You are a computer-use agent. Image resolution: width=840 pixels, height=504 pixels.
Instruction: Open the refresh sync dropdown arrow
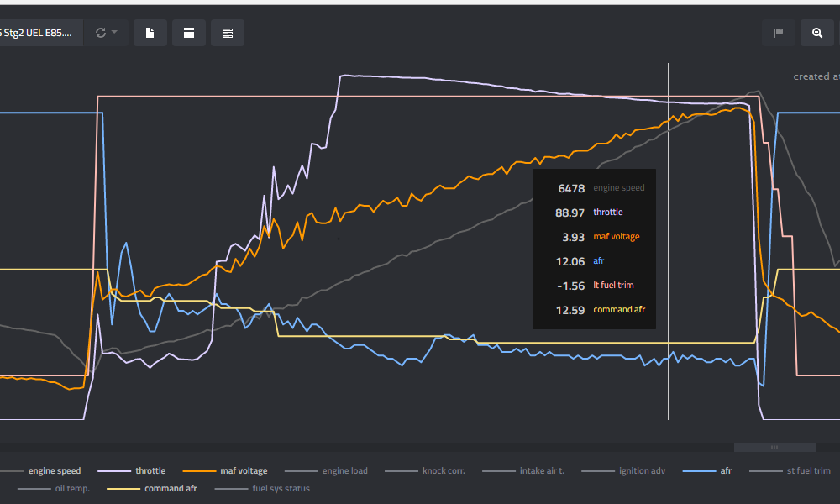click(114, 33)
